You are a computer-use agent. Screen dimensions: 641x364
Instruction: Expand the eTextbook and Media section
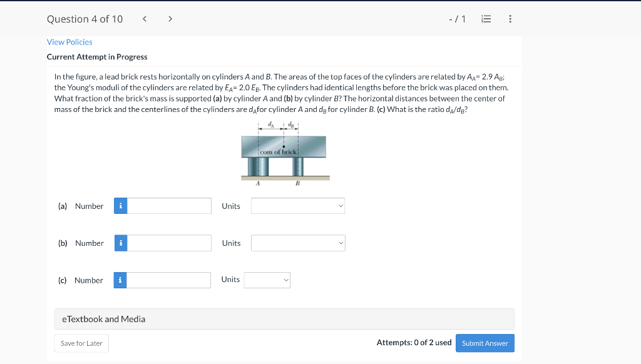pos(284,319)
